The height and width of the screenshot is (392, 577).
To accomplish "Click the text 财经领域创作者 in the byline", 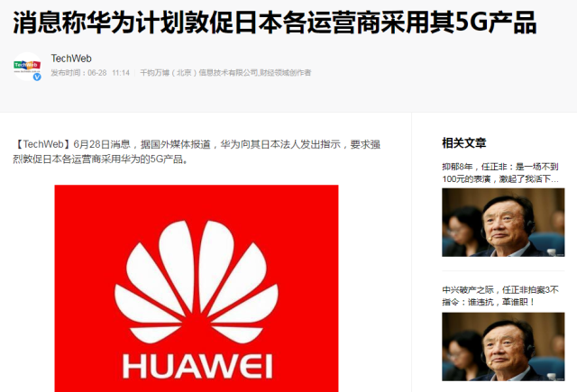I will coord(286,73).
